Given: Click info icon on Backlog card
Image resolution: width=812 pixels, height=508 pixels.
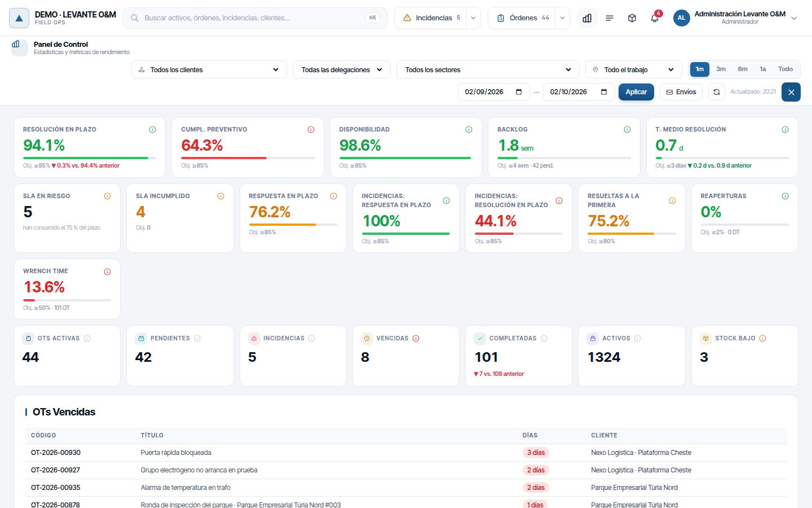Looking at the screenshot, I should coord(627,130).
